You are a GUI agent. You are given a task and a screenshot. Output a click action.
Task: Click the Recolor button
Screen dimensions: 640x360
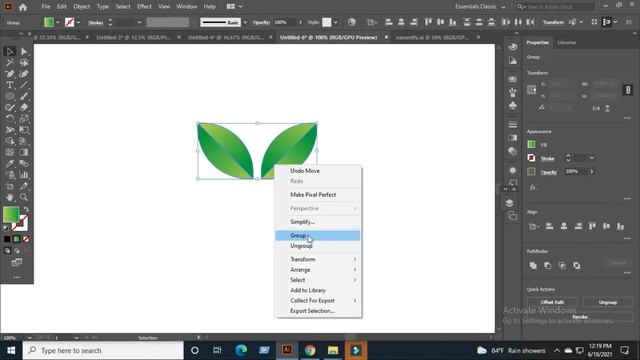[x=580, y=317]
